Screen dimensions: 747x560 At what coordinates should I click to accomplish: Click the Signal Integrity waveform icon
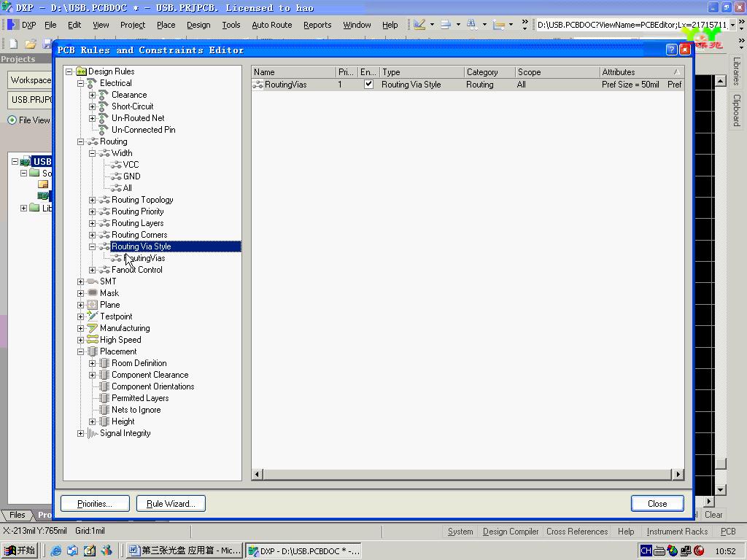pos(93,433)
